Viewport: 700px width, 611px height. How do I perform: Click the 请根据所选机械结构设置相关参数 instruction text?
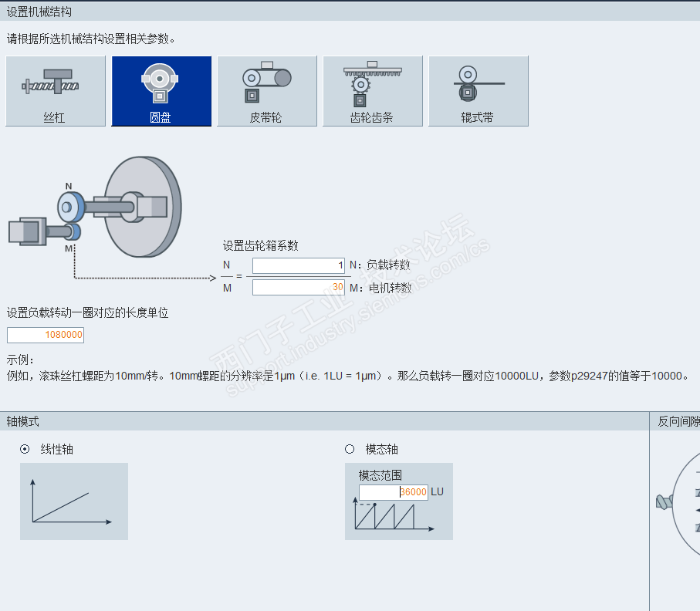click(x=90, y=39)
